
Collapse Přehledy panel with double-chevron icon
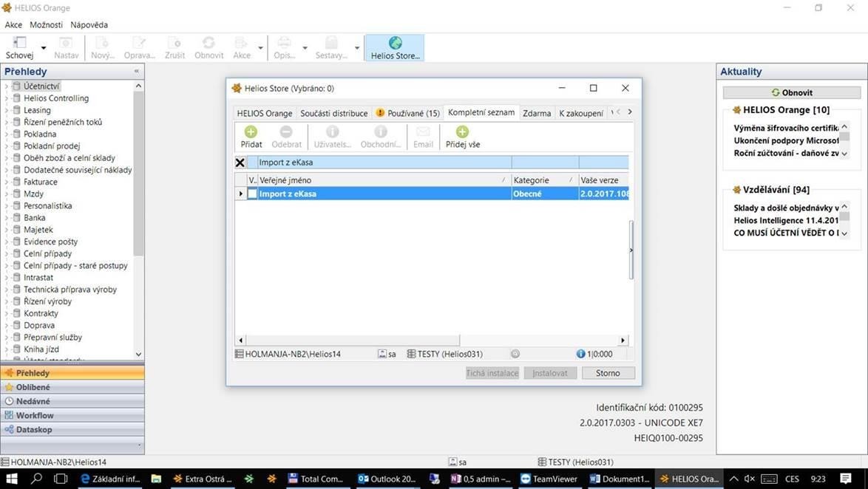click(x=136, y=72)
